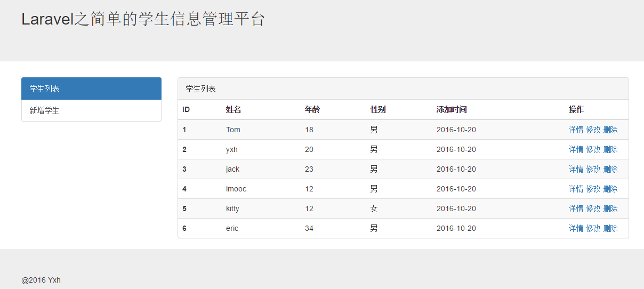Show 详情 for student jack
Screen dimensions: 644x289
click(576, 169)
